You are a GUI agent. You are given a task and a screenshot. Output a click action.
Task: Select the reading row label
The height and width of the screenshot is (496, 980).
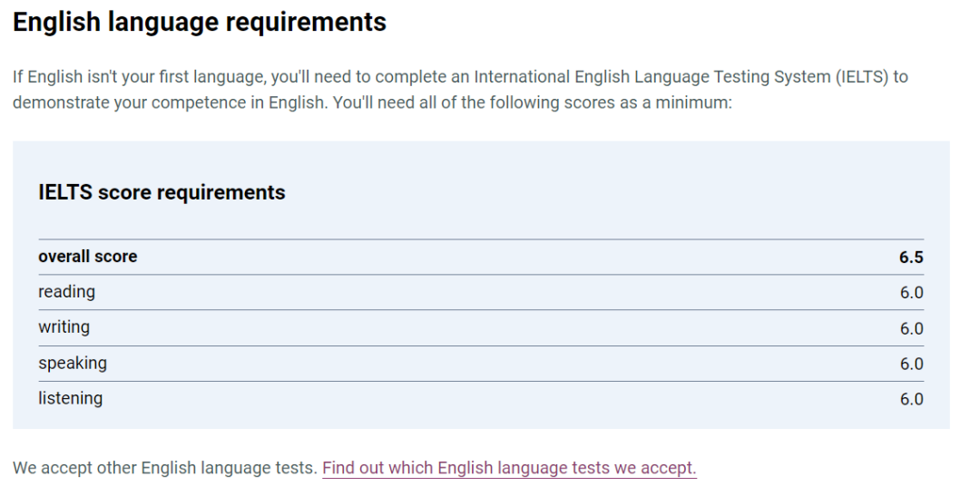[x=67, y=292]
